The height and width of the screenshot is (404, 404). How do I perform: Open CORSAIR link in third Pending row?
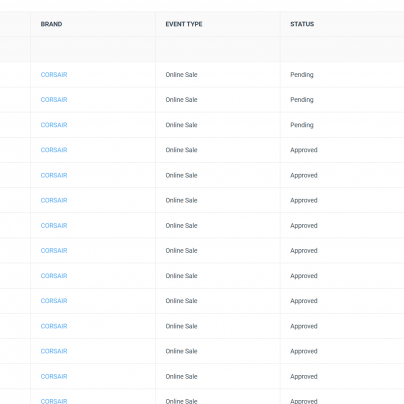pos(54,125)
